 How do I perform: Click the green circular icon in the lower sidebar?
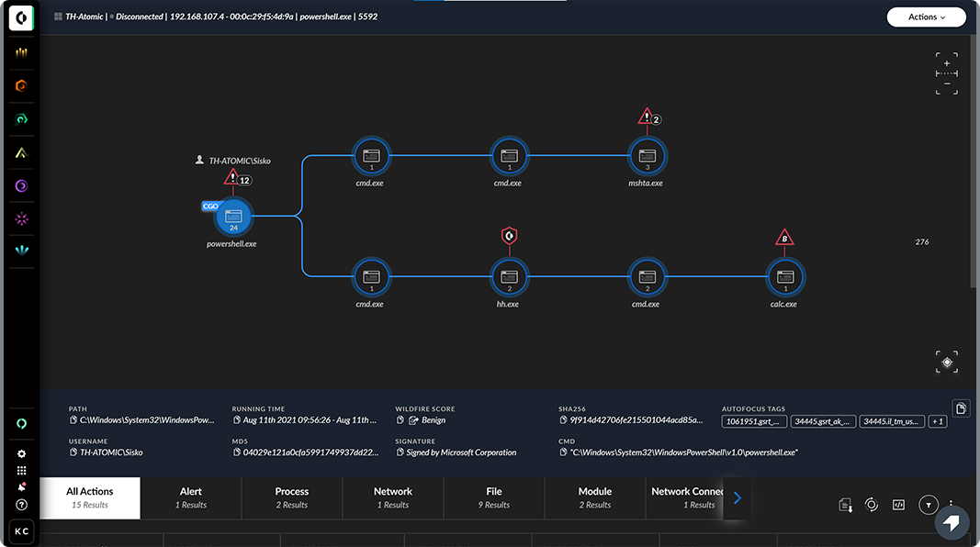pos(21,422)
